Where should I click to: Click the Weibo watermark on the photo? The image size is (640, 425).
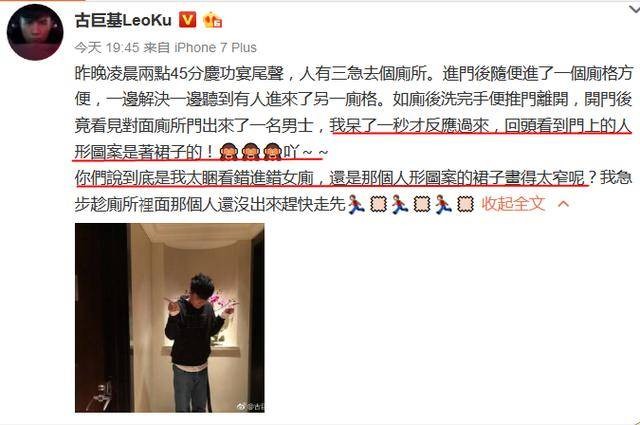[x=251, y=406]
